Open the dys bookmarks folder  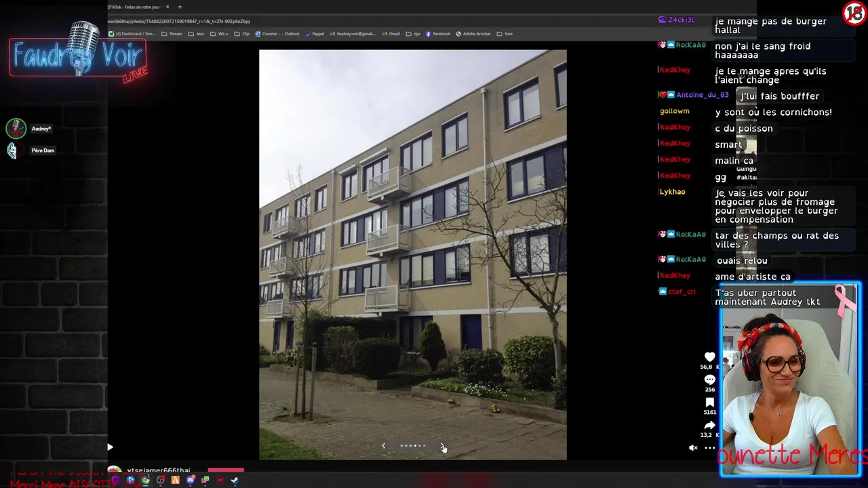click(413, 34)
